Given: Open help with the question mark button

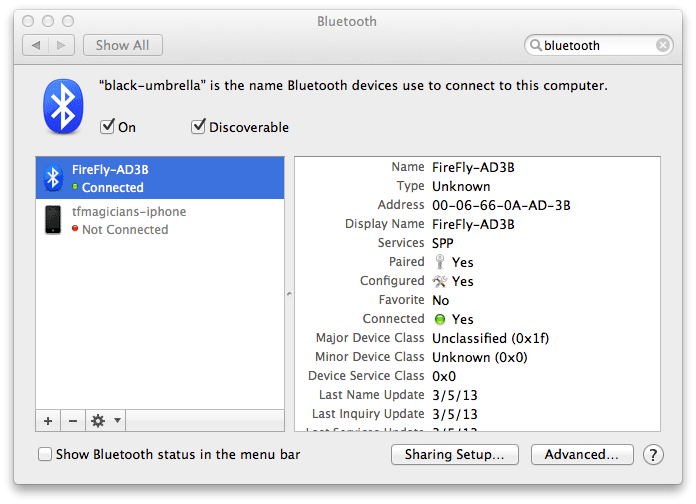Looking at the screenshot, I should pos(653,455).
